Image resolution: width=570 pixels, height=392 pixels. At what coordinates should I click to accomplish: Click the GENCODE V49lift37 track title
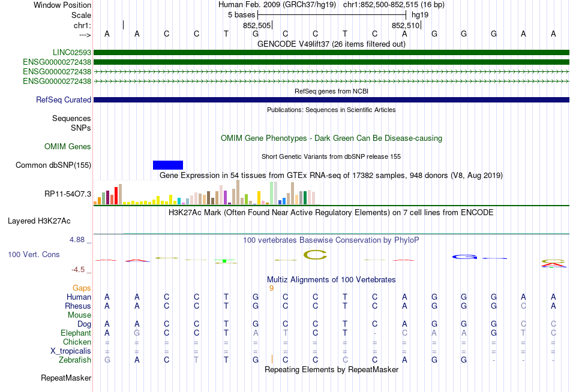(331, 44)
